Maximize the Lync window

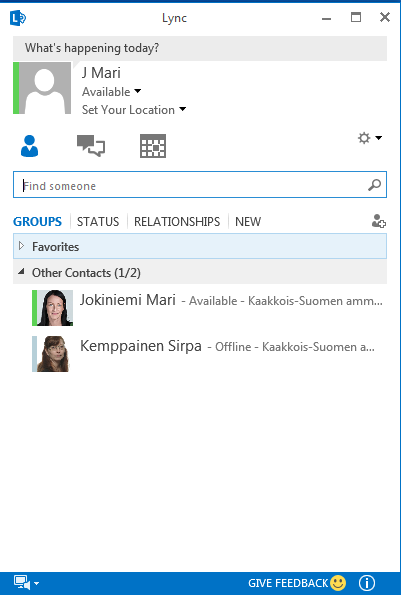(x=356, y=17)
